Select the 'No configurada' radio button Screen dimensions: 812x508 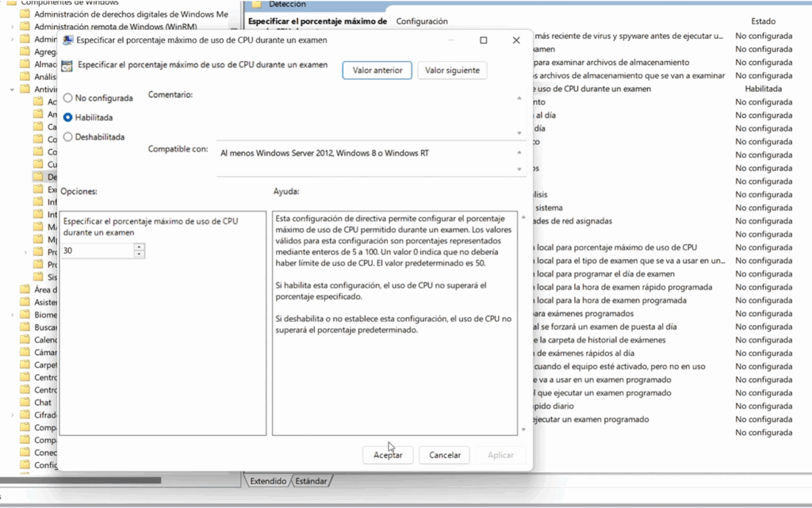68,97
